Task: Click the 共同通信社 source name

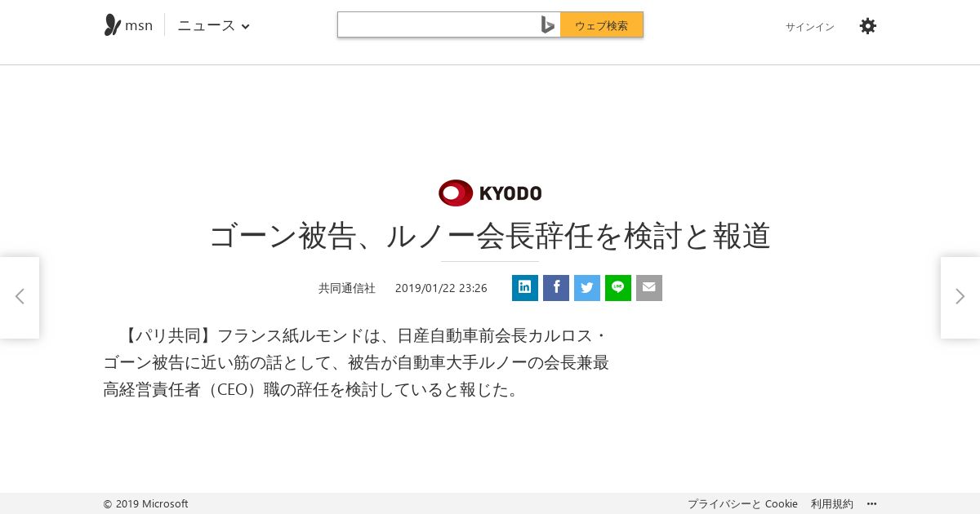Action: click(347, 288)
